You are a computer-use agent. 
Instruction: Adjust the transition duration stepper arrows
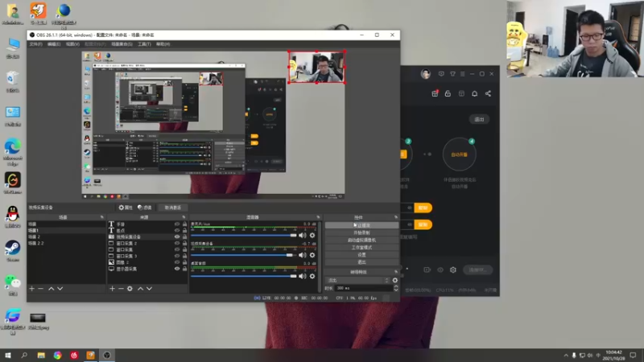(396, 288)
